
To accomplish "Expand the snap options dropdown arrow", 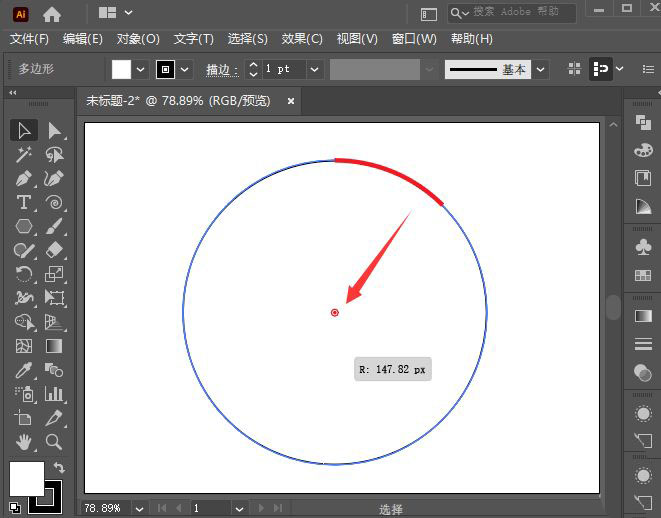I will [619, 69].
